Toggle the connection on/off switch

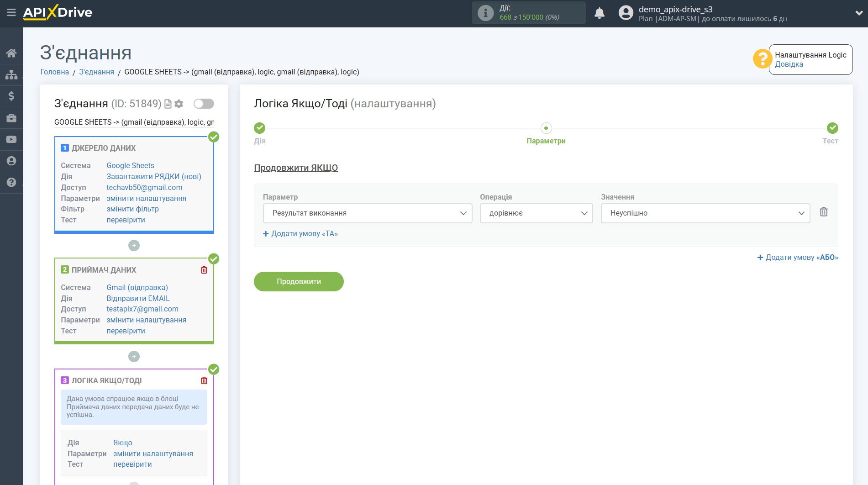(204, 104)
